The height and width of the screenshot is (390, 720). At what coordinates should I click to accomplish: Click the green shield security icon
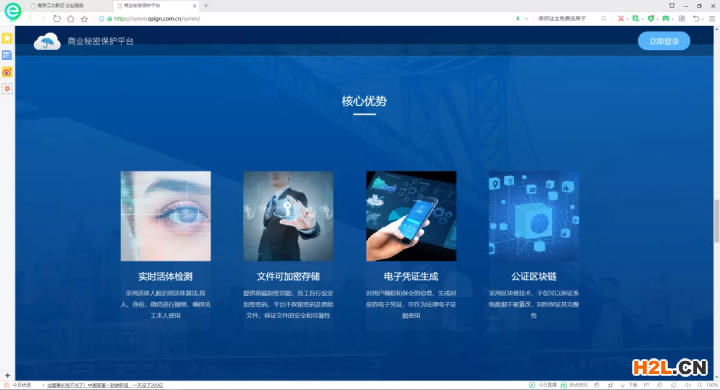651,18
